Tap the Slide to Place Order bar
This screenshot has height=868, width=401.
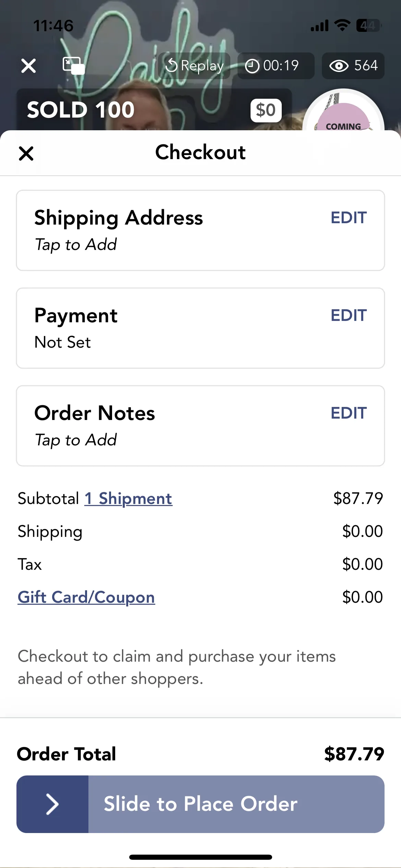200,804
